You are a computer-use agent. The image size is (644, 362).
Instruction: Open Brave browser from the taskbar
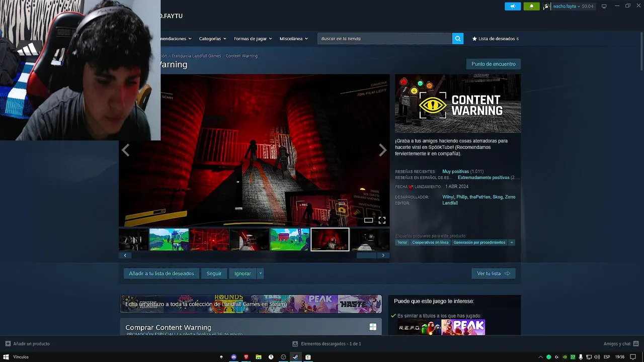(246, 357)
